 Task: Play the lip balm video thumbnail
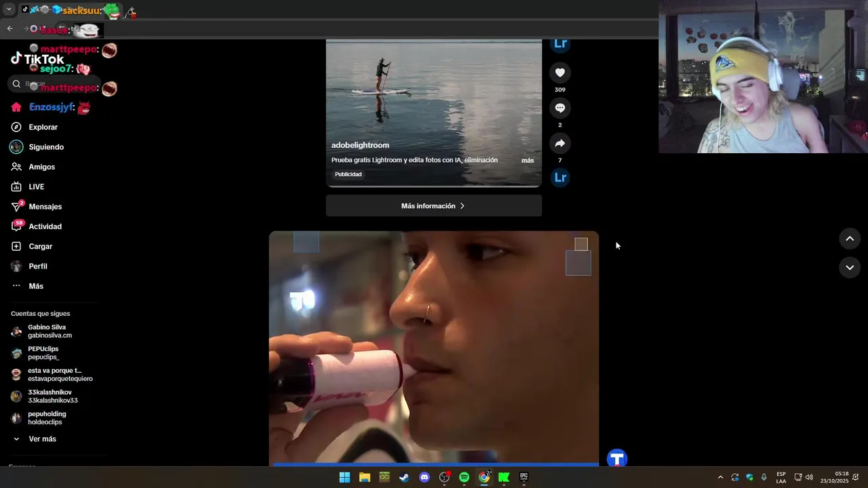pos(433,348)
